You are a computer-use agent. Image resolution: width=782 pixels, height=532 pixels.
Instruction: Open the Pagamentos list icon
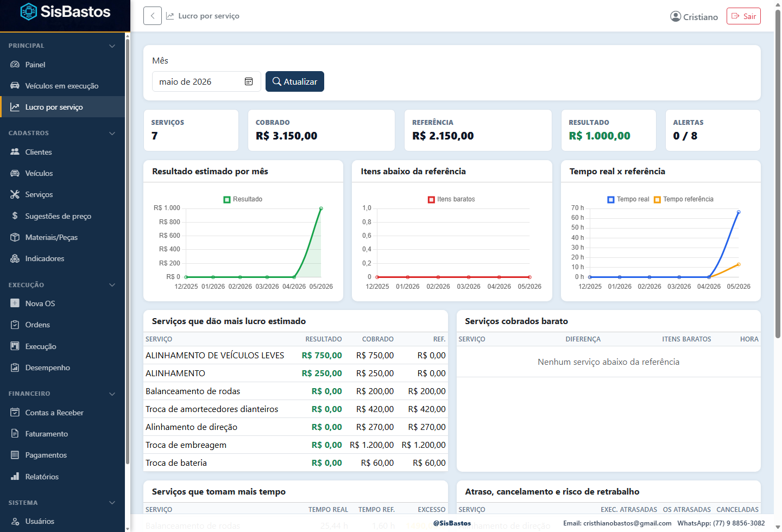pyautogui.click(x=15, y=455)
